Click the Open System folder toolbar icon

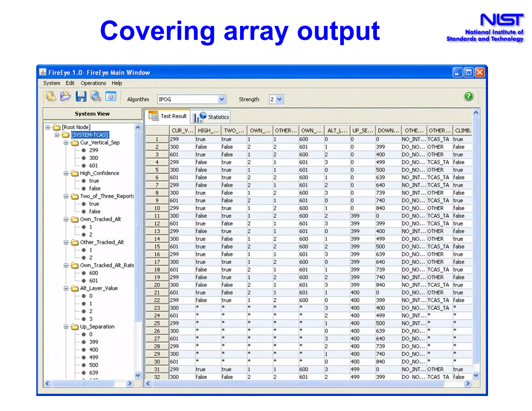(65, 96)
